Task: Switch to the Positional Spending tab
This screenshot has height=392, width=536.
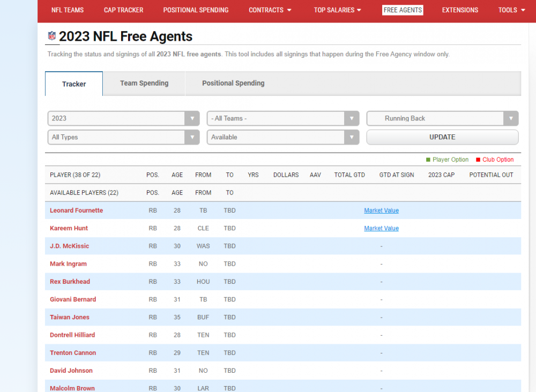Action: tap(233, 84)
